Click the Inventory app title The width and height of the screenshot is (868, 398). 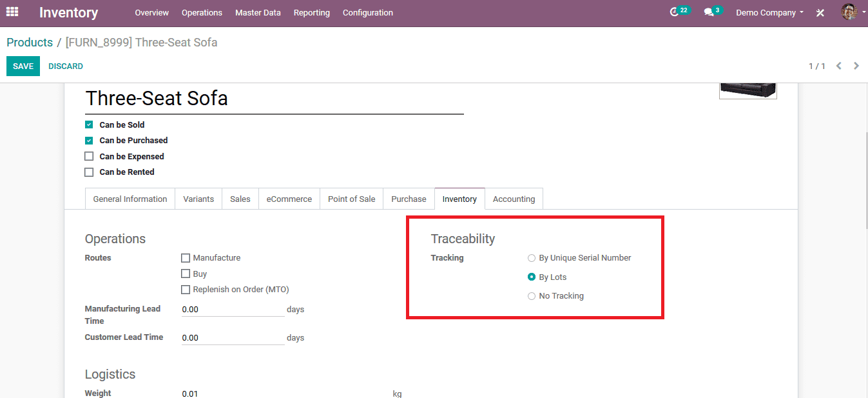pyautogui.click(x=68, y=12)
